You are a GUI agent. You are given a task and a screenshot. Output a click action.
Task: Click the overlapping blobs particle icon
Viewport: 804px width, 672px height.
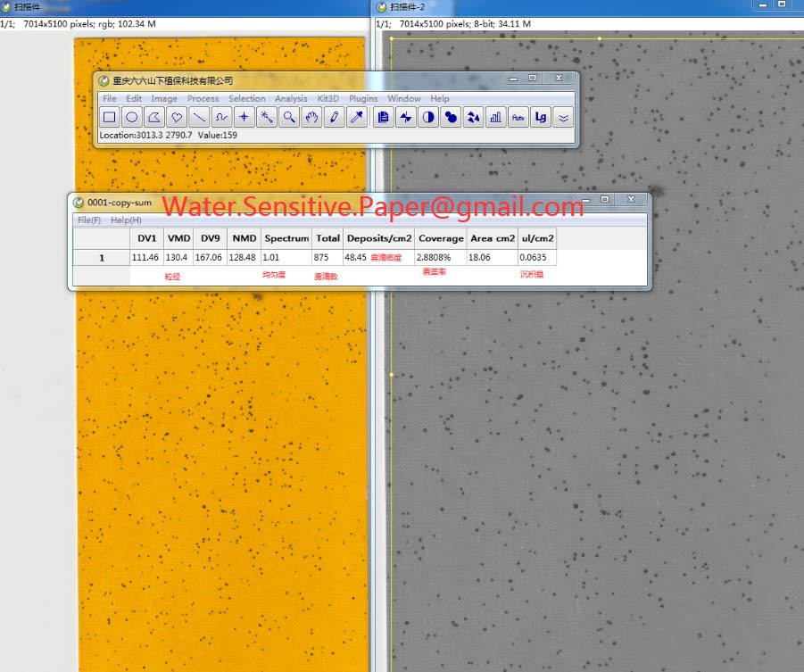(451, 118)
